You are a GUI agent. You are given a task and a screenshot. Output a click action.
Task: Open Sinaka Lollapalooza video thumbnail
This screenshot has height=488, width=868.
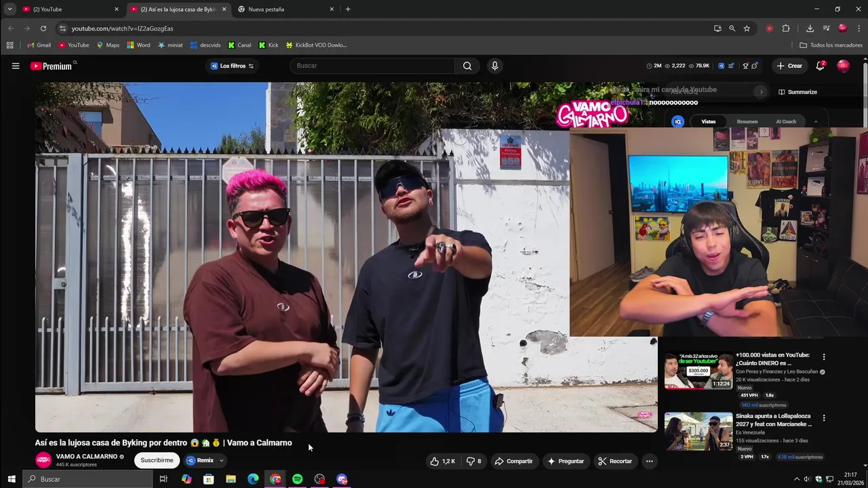(698, 431)
